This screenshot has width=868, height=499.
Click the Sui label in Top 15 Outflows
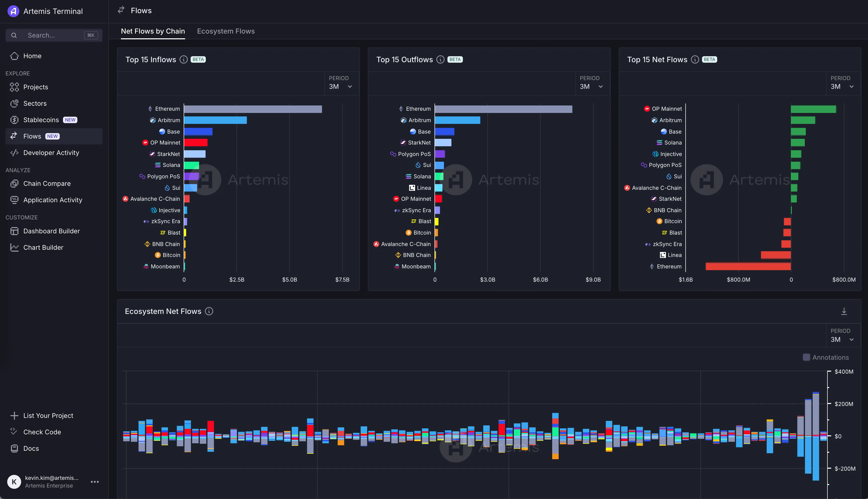(x=427, y=165)
